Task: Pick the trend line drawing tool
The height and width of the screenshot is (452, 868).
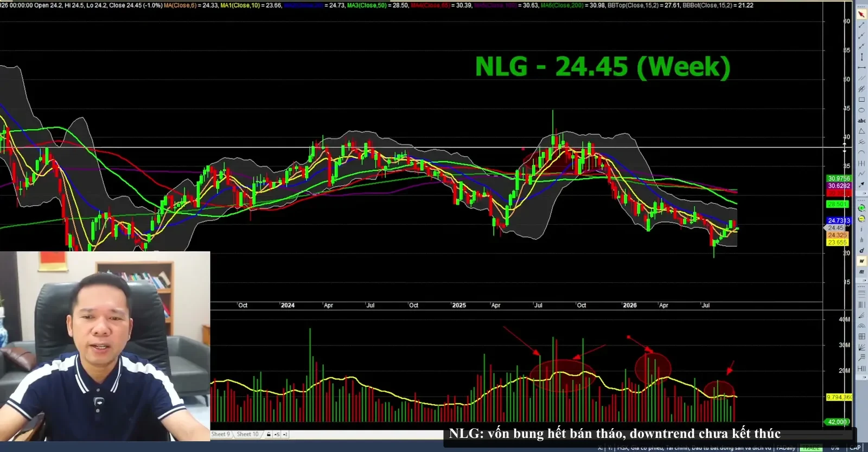Action: click(861, 25)
